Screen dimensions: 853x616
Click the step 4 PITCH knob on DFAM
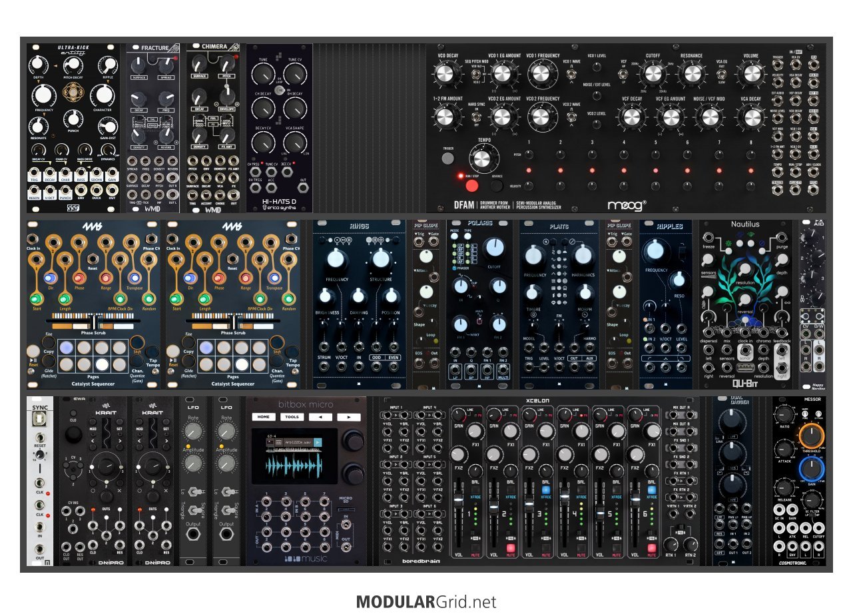tap(624, 154)
